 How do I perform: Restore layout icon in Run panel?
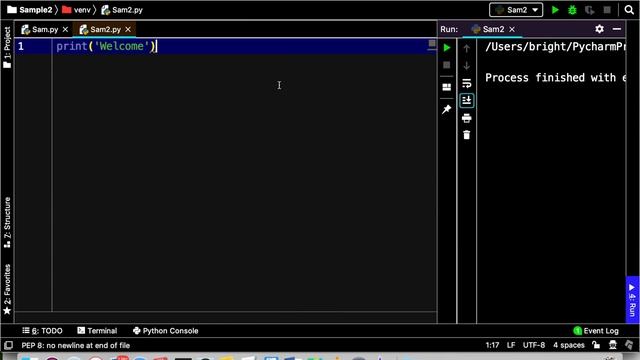(447, 87)
